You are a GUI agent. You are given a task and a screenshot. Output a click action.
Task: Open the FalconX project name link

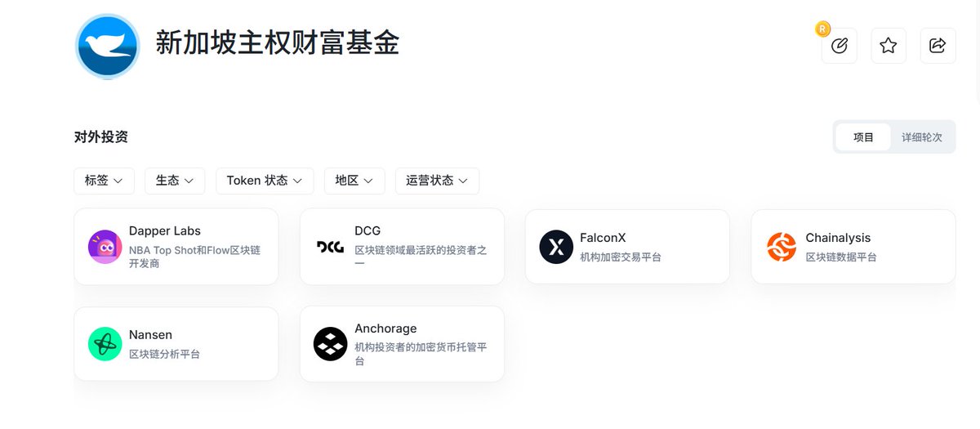tap(603, 238)
